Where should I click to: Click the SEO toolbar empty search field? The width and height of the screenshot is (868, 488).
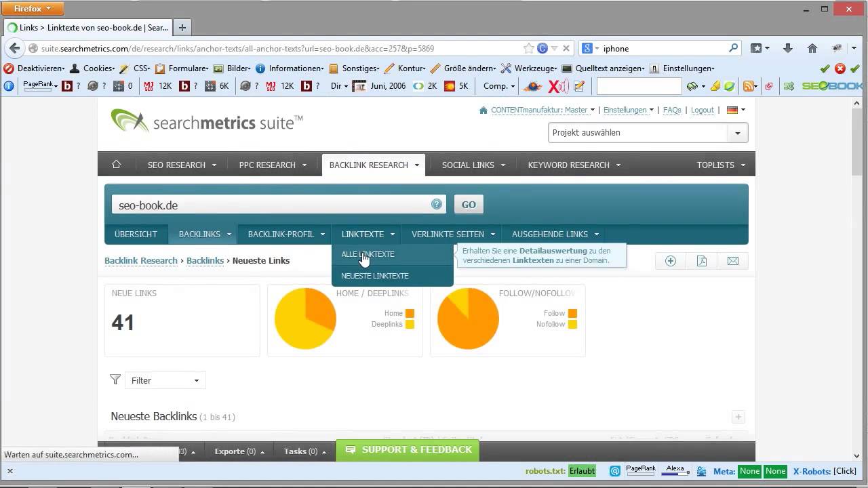click(x=639, y=86)
